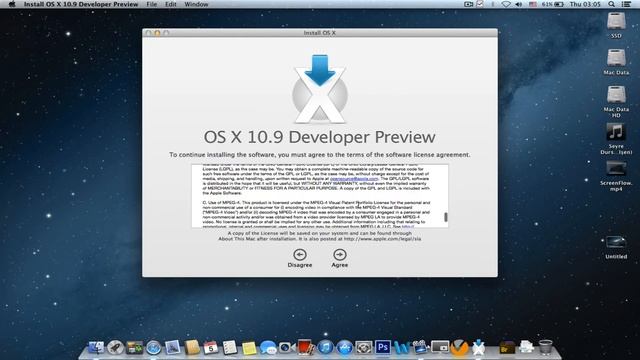Open iTunes from the Dock
This screenshot has width=640, height=360.
click(x=325, y=347)
